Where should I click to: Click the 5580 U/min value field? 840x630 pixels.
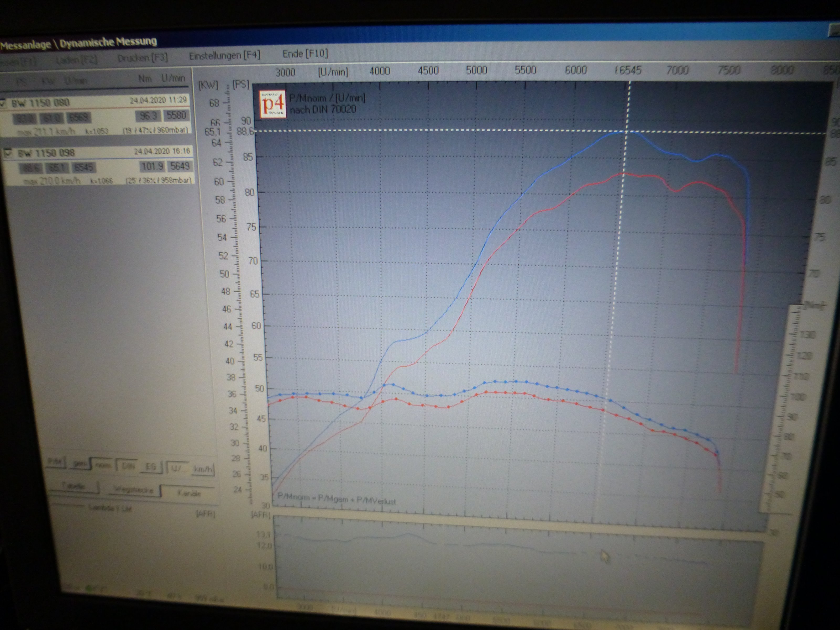coord(176,115)
